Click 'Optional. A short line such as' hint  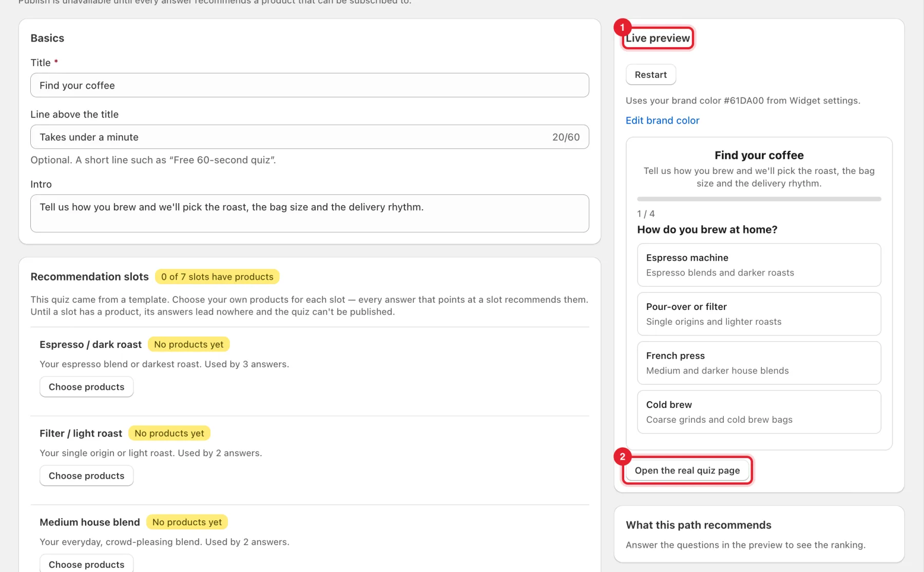pos(153,160)
